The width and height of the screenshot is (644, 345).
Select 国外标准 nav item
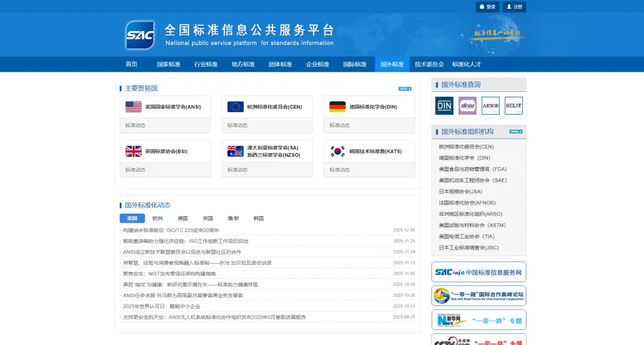point(392,64)
